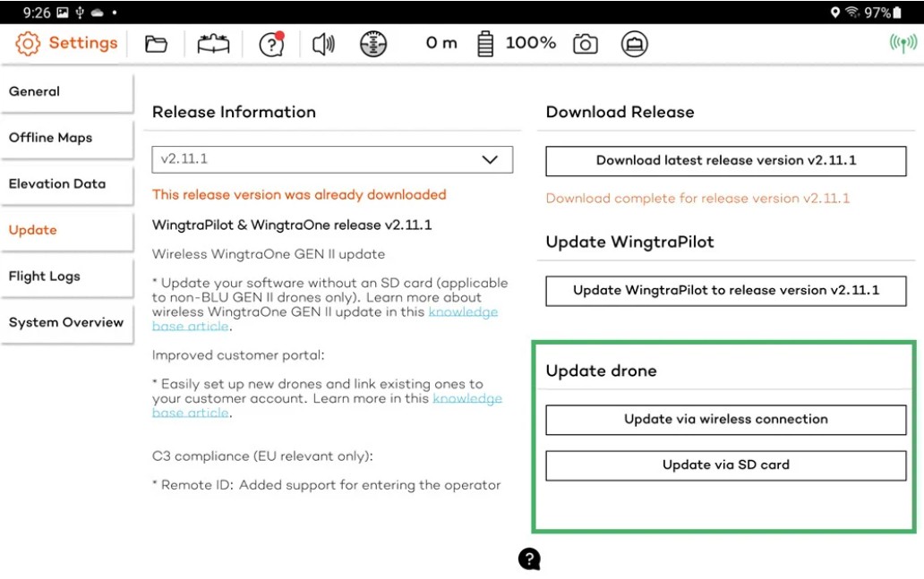924x579 pixels.
Task: Open the camera icon in toolbar
Action: coord(586,44)
